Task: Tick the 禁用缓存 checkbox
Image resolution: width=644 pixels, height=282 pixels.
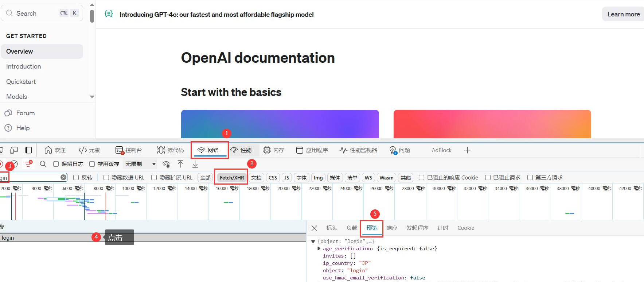Action: (92, 164)
